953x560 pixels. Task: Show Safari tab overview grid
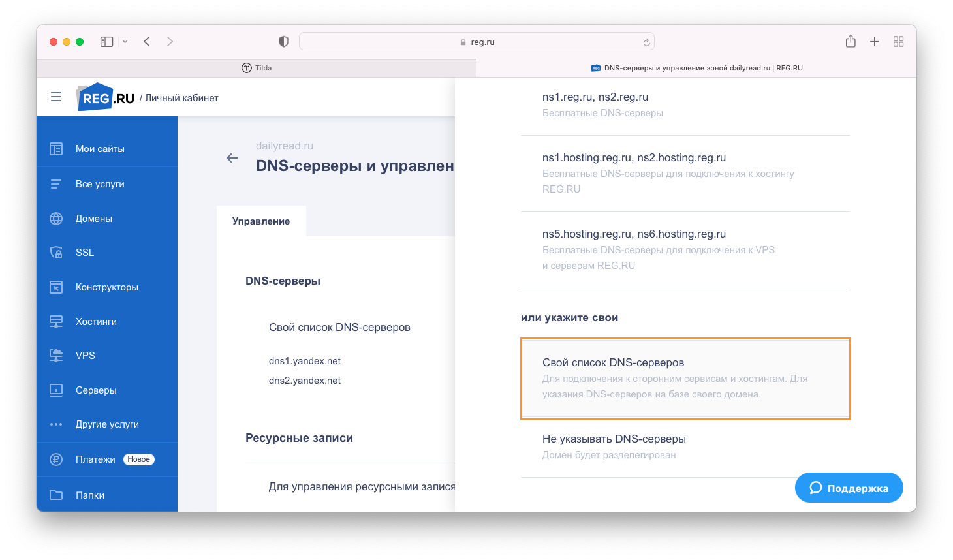click(x=899, y=42)
